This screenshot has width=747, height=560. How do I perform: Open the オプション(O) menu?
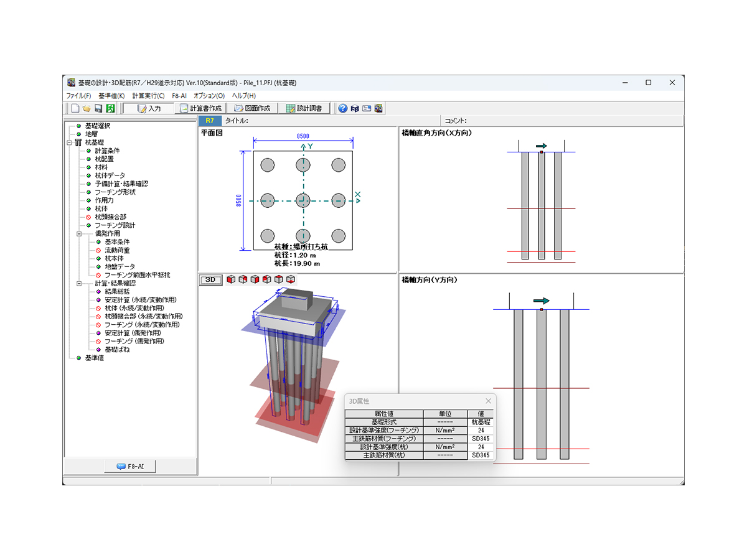[x=209, y=96]
